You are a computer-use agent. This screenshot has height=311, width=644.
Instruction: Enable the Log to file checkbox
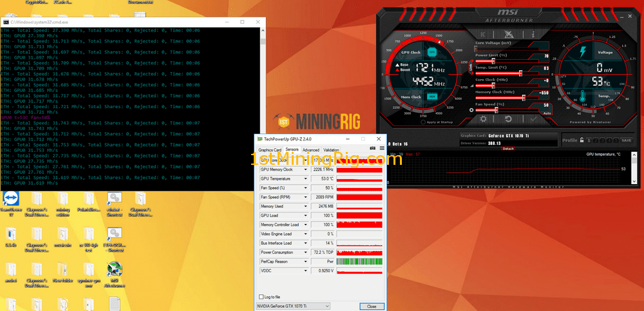coord(261,297)
